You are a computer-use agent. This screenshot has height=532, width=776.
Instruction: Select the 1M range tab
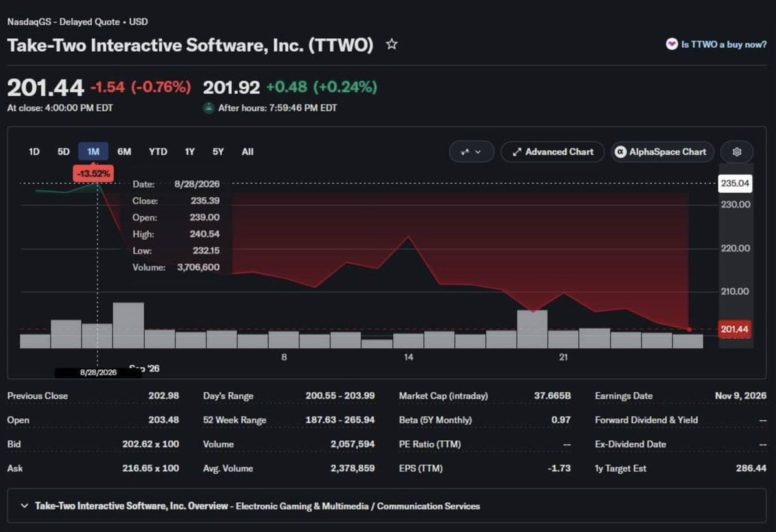(x=93, y=152)
